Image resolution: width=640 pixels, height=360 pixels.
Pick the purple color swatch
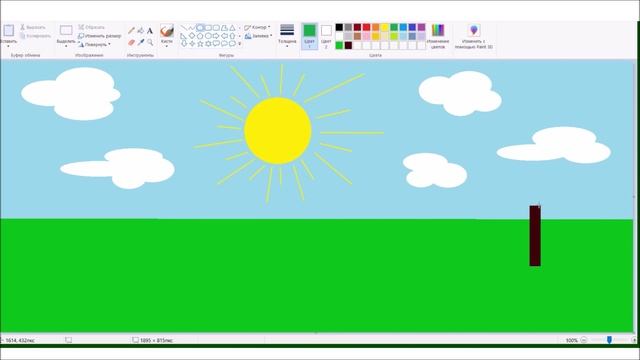click(x=421, y=27)
